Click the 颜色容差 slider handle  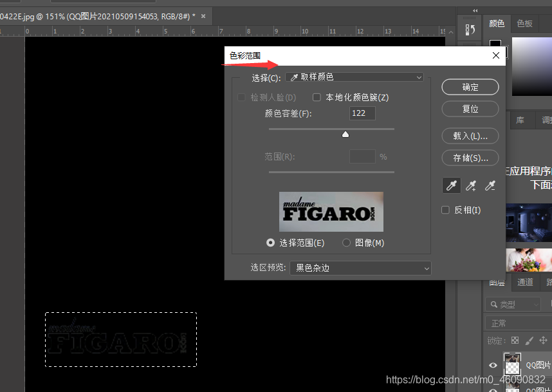coord(345,134)
